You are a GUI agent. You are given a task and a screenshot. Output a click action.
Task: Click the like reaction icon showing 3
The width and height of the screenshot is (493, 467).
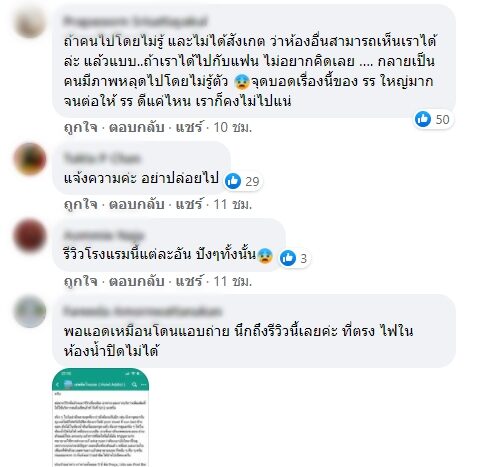[x=288, y=258]
